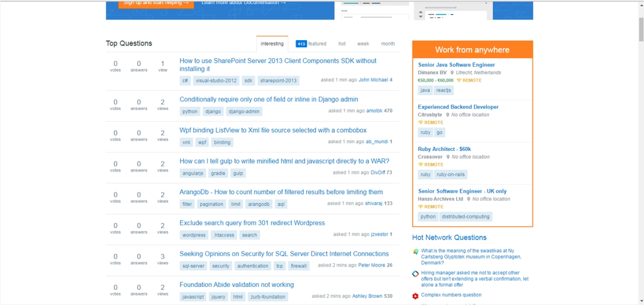Click the Workplace site icon beside hiring manager question
644x305 pixels.
[416, 274]
